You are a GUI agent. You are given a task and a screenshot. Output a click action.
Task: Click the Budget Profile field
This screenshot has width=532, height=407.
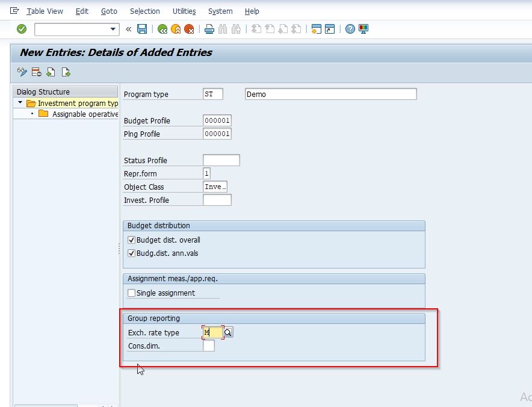click(x=217, y=120)
